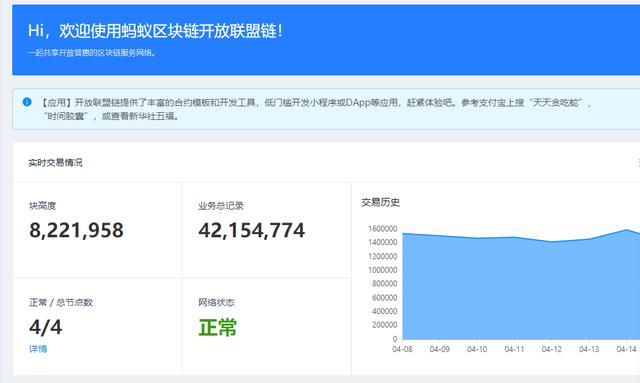Click the 正常 / 总节点数 label
Screen dimensions: 640x383
61,302
